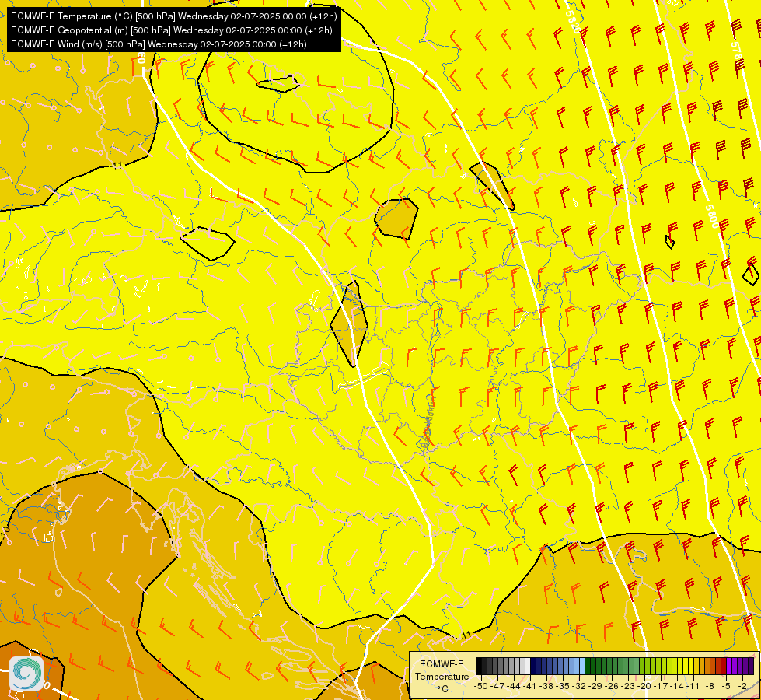Click the -26 value on the temperature legend
The image size is (761, 700).
click(x=612, y=686)
